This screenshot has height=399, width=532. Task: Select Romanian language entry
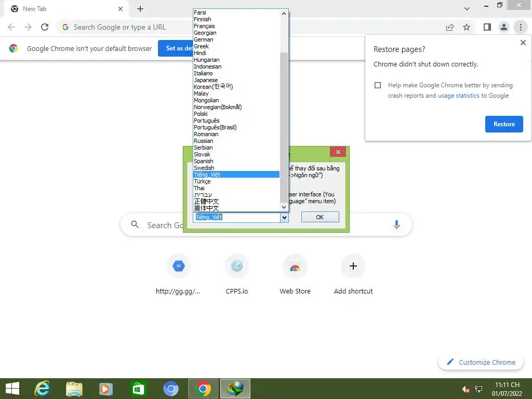coord(236,134)
